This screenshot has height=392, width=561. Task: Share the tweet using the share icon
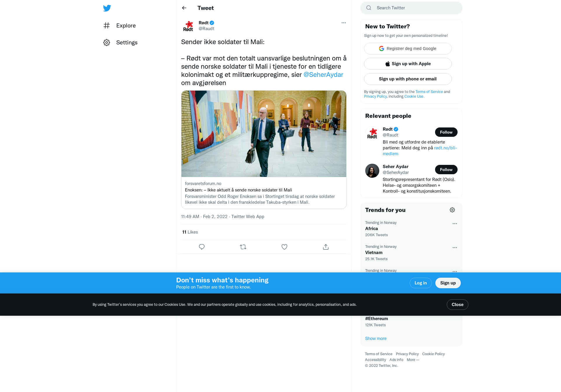[326, 247]
